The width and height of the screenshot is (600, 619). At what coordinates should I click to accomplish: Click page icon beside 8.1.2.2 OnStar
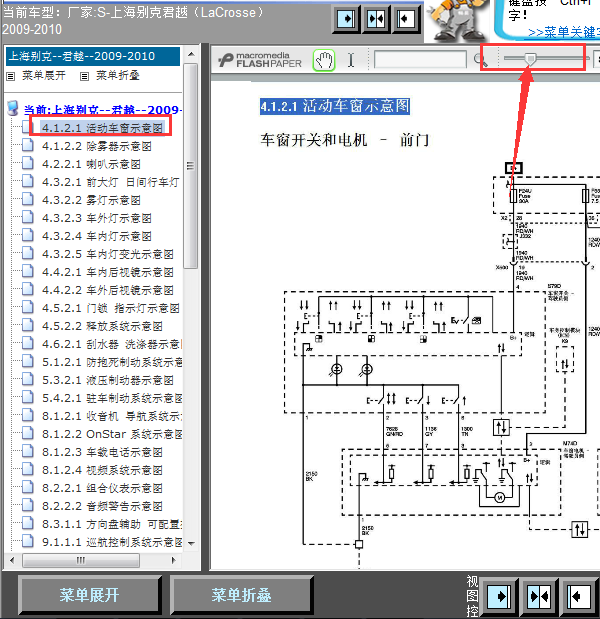[x=28, y=433]
